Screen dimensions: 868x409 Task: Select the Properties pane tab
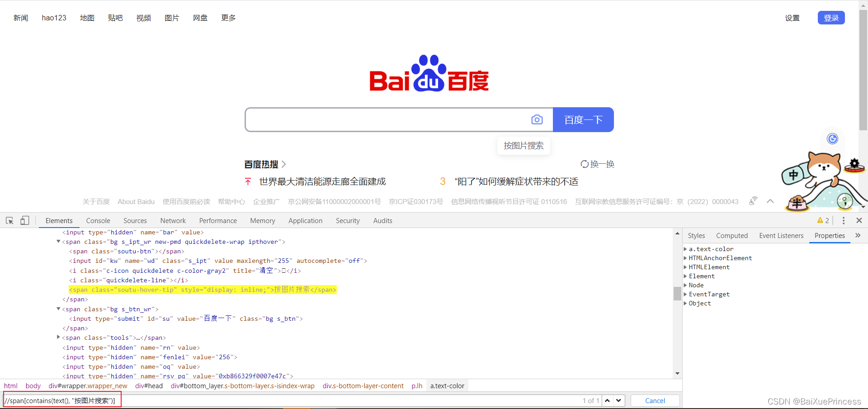coord(830,235)
